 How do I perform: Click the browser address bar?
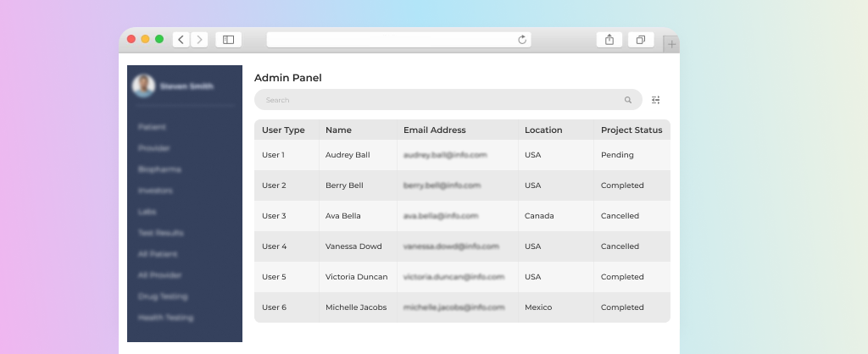[x=398, y=40]
